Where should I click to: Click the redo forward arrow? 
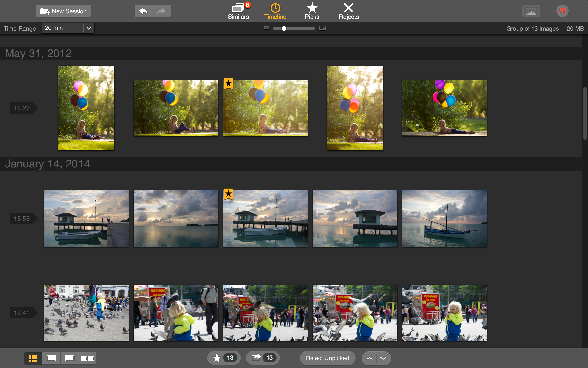(161, 11)
